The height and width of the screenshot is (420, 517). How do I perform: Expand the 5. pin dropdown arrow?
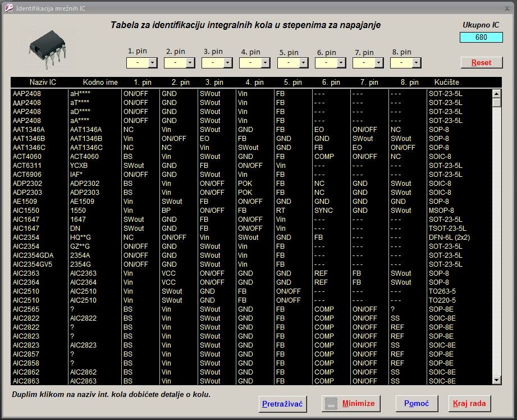pyautogui.click(x=303, y=63)
